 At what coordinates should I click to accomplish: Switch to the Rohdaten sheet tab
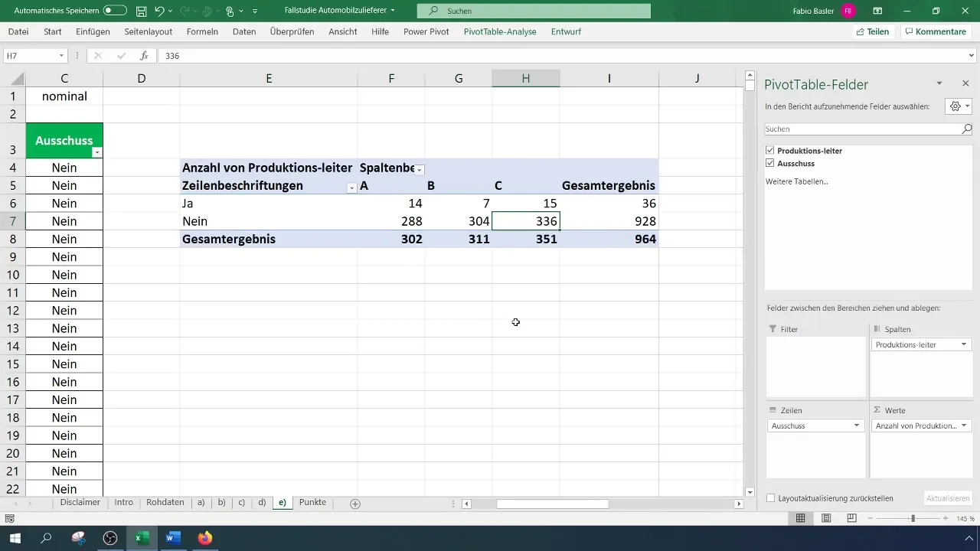click(x=165, y=503)
